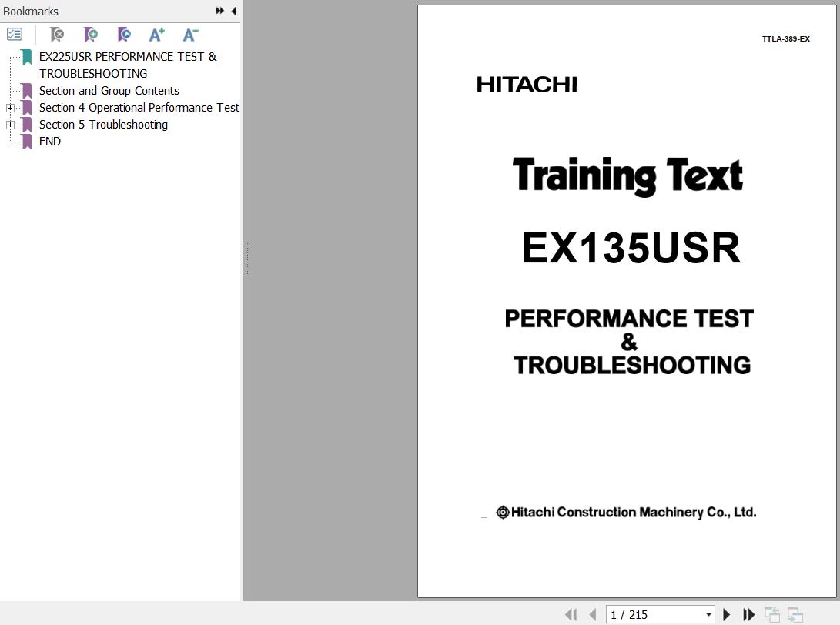Image resolution: width=840 pixels, height=625 pixels.
Task: Click bookmark icon beside END
Action: [x=27, y=142]
